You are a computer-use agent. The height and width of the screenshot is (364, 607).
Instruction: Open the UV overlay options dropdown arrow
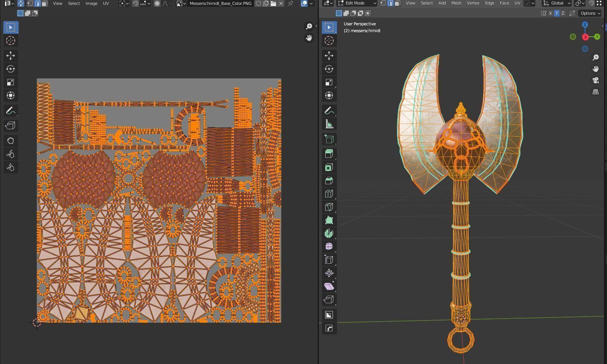click(311, 3)
